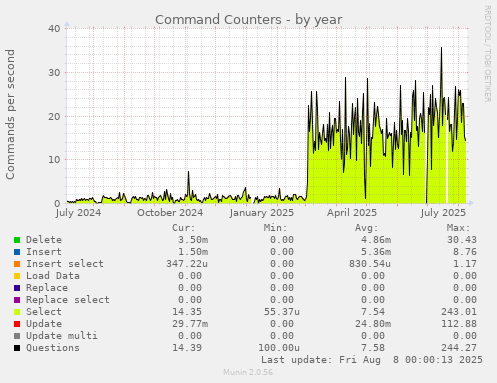Click the Munin 2.0.56 version text
This screenshot has width=497, height=383.
click(x=248, y=372)
